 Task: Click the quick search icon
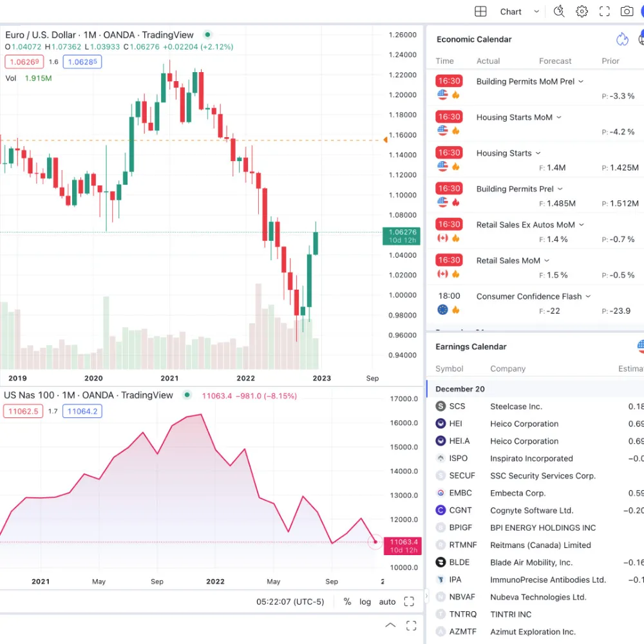pyautogui.click(x=559, y=12)
